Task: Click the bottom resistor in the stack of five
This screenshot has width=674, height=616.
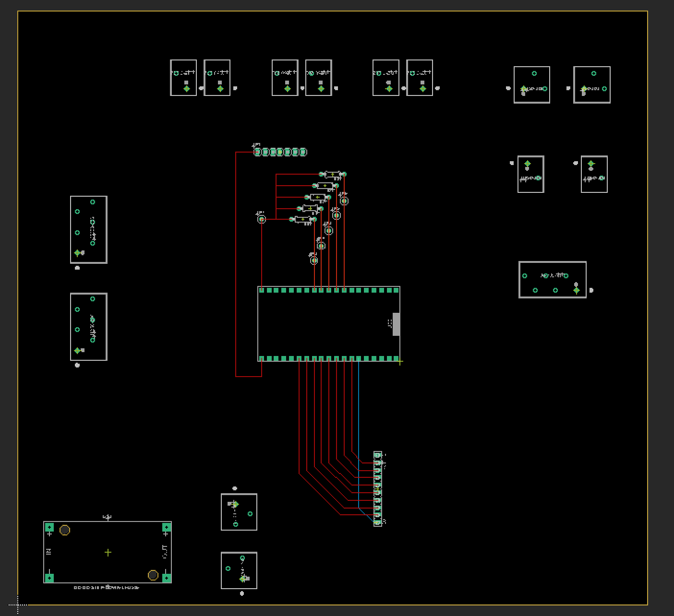Action: tap(302, 219)
